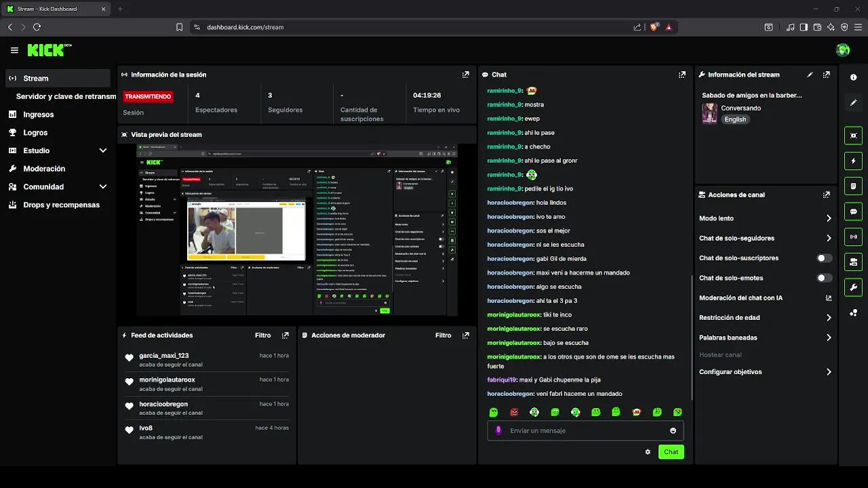868x488 pixels.
Task: Bookmark this page with the bookmark icon
Action: tap(179, 27)
